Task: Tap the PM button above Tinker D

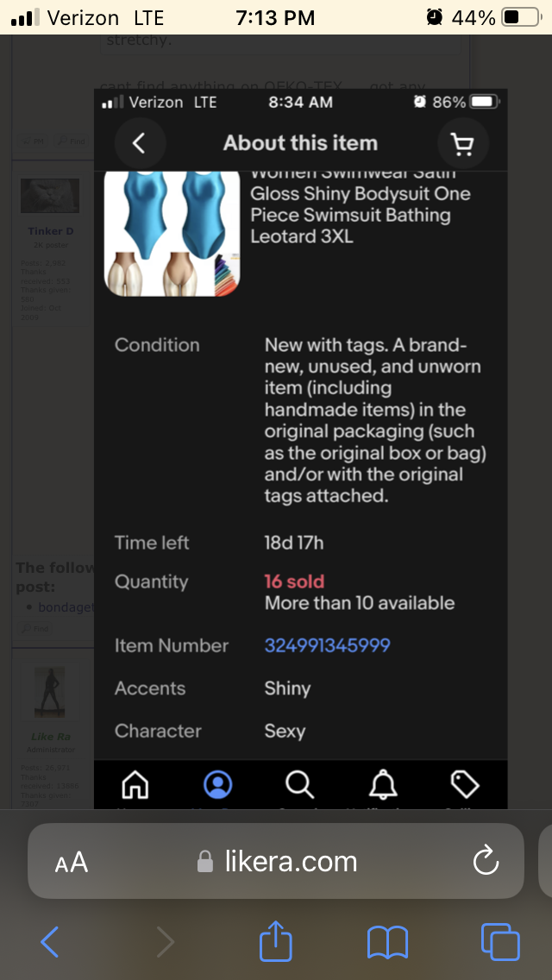Action: tap(34, 141)
